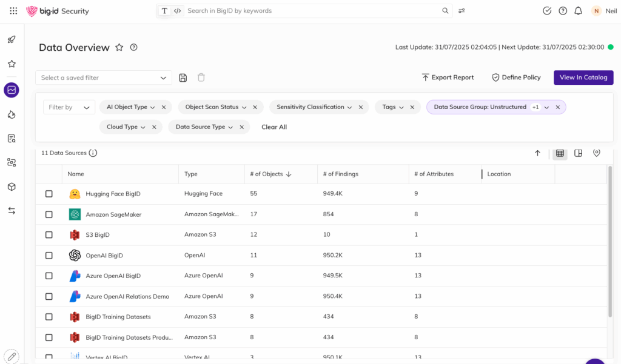Click the Name column header
Screen dimensions: 621x364
[76, 174]
